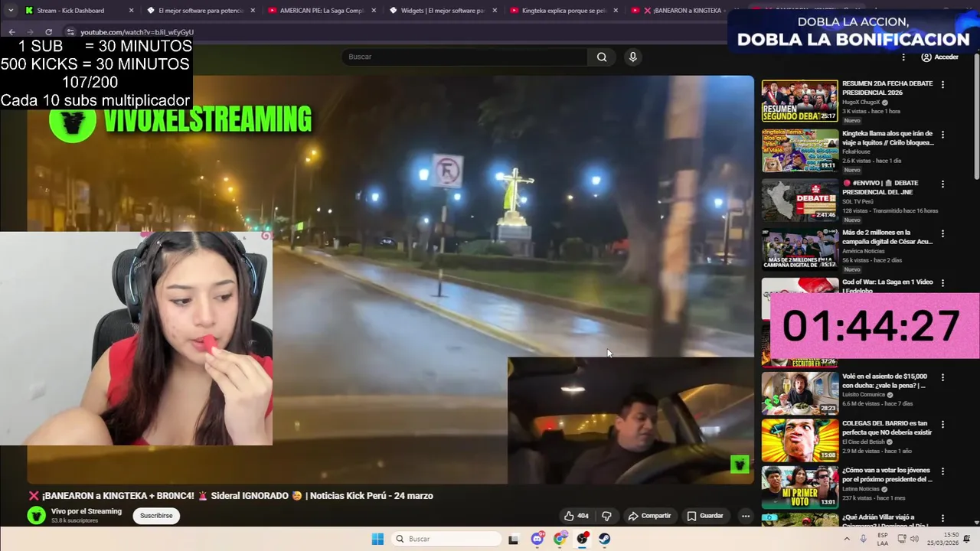Start voice search with the microphone icon
The width and height of the screenshot is (980, 551).
pos(632,57)
